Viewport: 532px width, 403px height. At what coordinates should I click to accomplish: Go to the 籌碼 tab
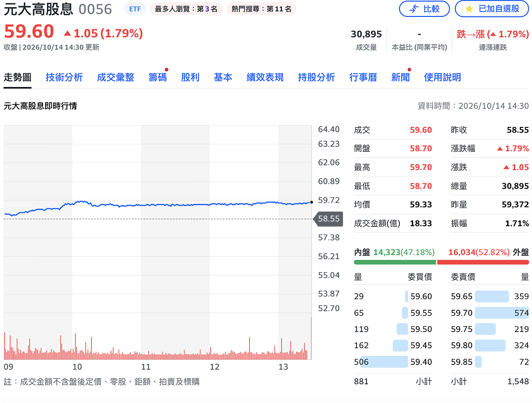(x=158, y=77)
